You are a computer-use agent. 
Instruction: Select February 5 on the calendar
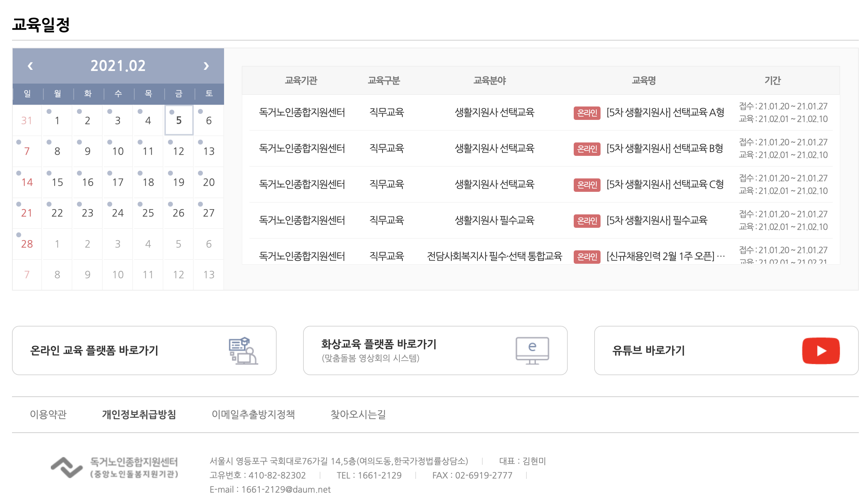point(179,120)
